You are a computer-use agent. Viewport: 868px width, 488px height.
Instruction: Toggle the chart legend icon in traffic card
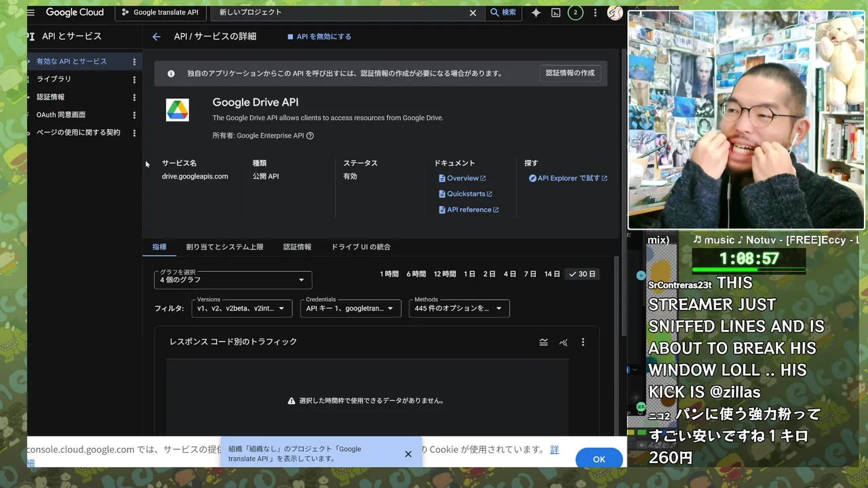[x=543, y=342]
